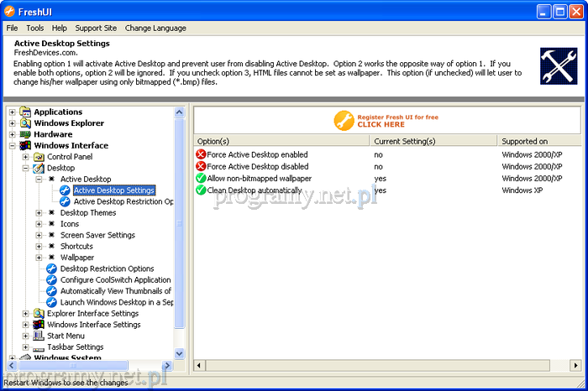Click the Hardware category icon
Viewport: 588px width, 391px height.
(x=25, y=134)
